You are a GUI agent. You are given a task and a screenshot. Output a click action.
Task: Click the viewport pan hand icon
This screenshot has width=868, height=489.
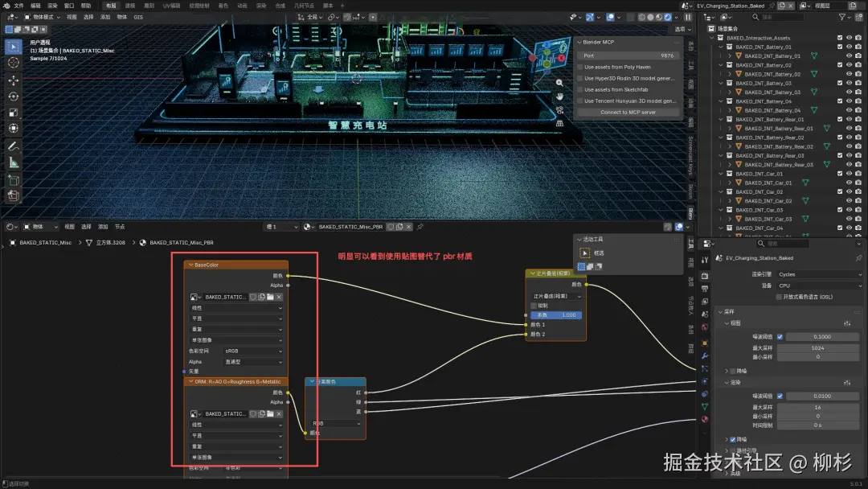point(559,97)
